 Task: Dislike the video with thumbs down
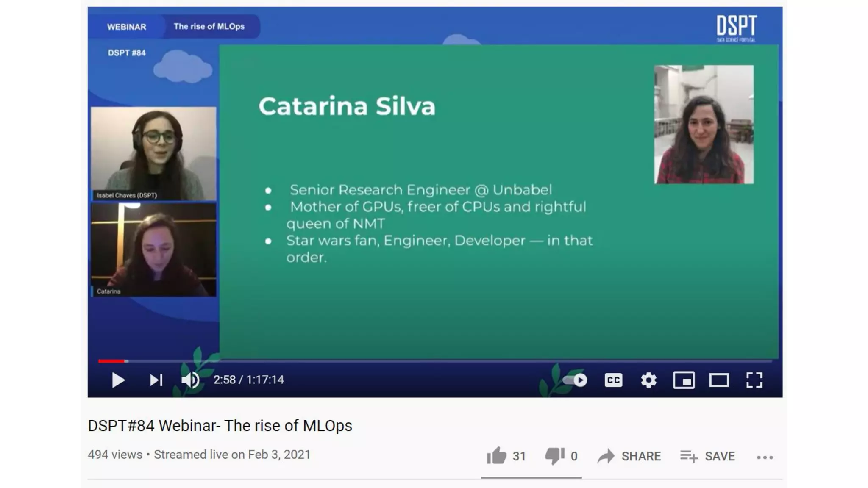tap(554, 456)
